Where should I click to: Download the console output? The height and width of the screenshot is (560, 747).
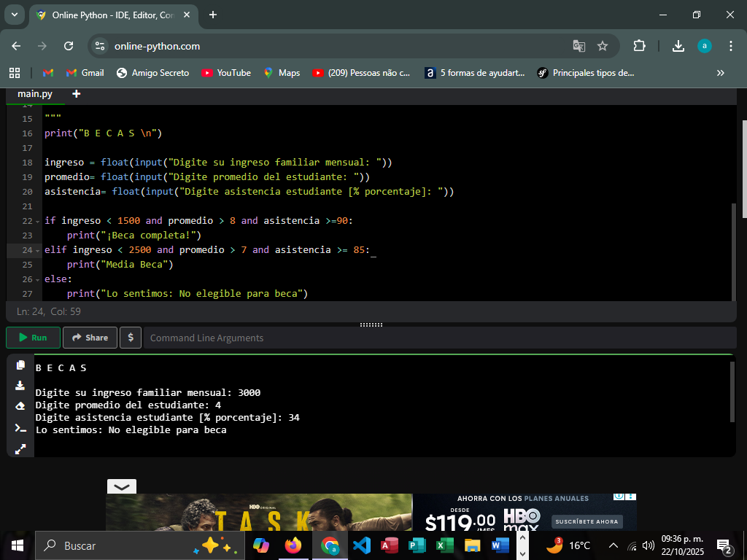(20, 386)
